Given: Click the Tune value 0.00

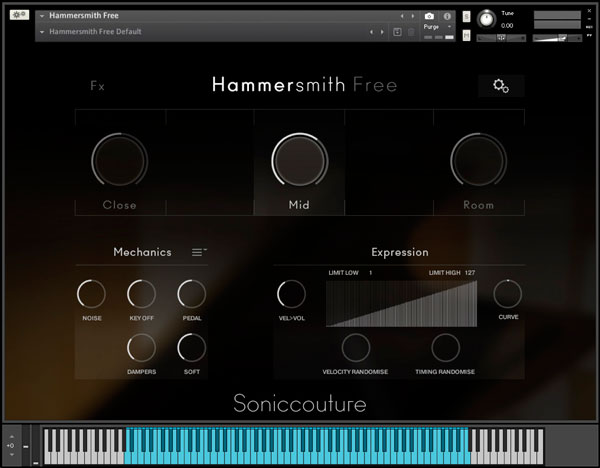Looking at the screenshot, I should pyautogui.click(x=507, y=26).
